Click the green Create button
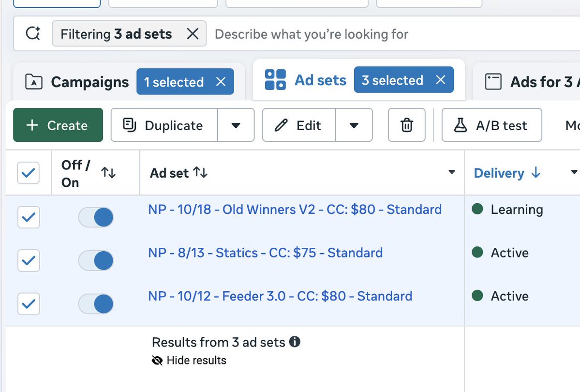The height and width of the screenshot is (392, 580). coord(58,125)
